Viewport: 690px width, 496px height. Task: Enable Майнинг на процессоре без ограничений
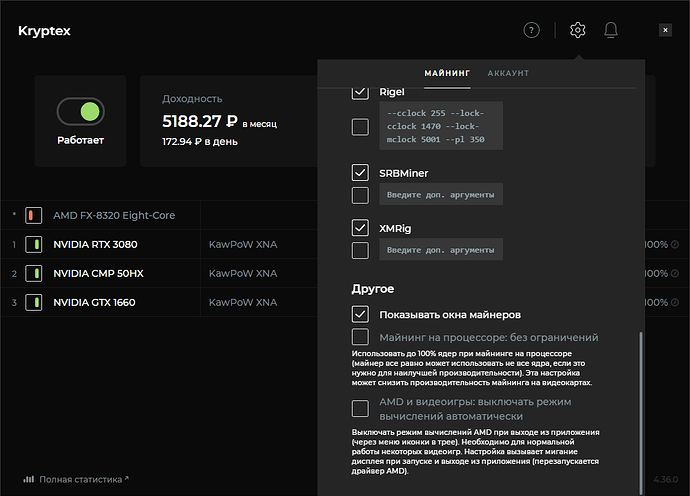(360, 337)
